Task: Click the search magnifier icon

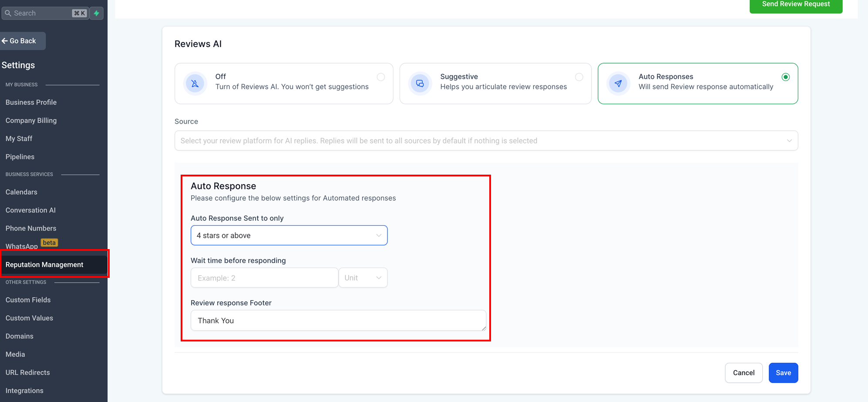Action: click(x=8, y=13)
